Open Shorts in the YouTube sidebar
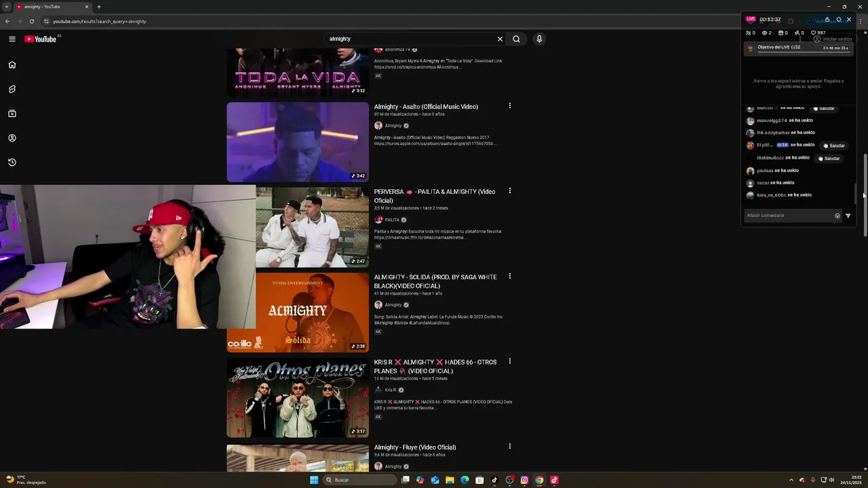 12,89
